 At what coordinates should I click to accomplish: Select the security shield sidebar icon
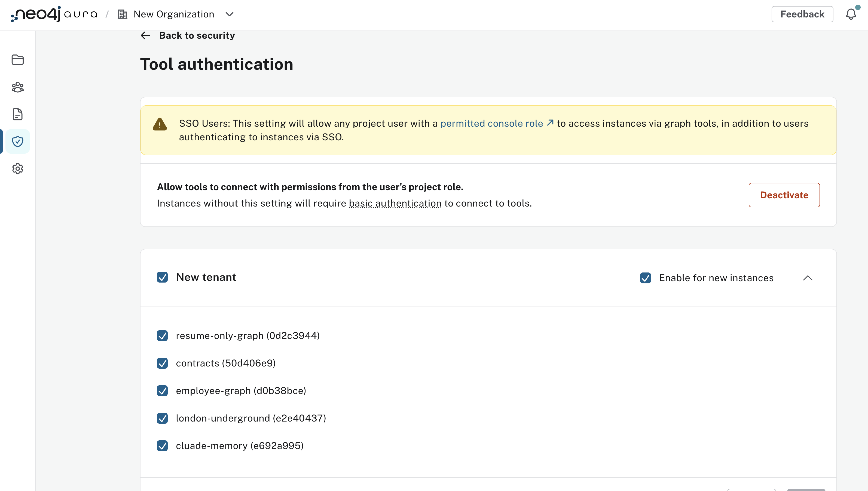pyautogui.click(x=17, y=141)
